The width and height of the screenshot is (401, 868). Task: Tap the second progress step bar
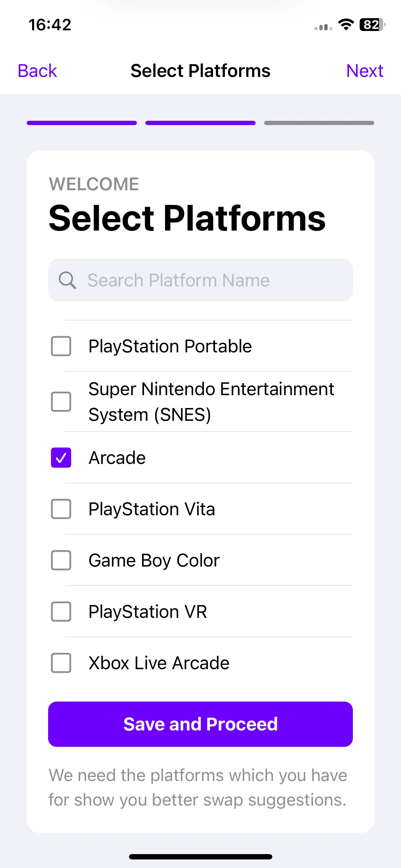[x=200, y=123]
